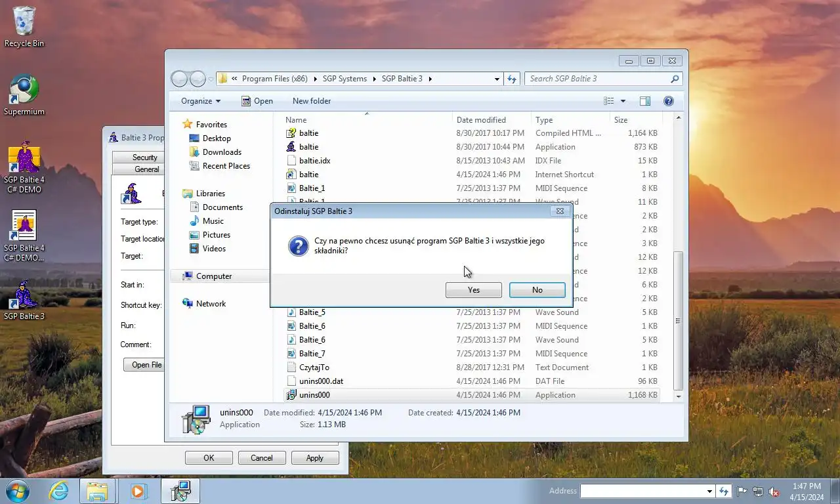Open Music library
This screenshot has width=840, height=504.
(213, 221)
